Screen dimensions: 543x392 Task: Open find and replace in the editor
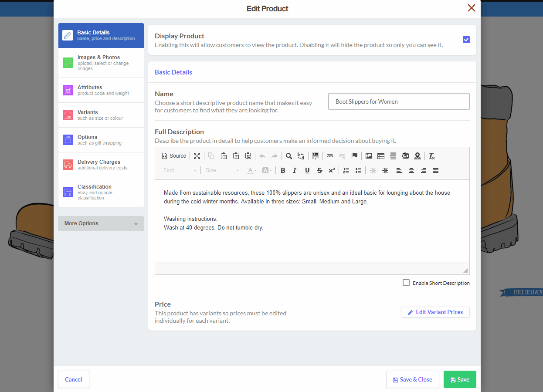tap(300, 156)
